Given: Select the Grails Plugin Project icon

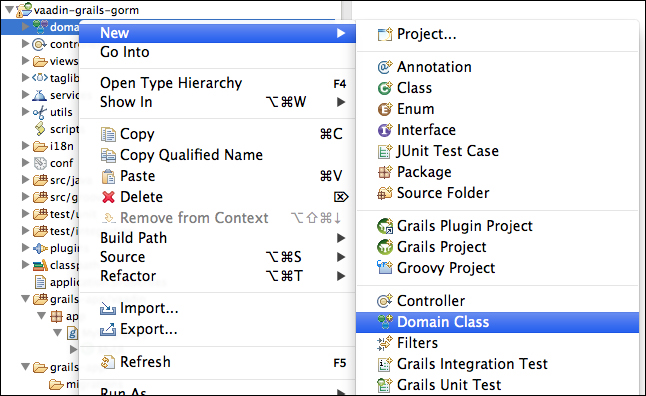Looking at the screenshot, I should (x=385, y=226).
